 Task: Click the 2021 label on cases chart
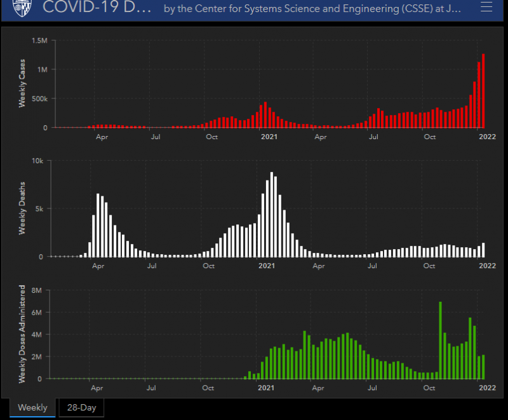point(269,137)
